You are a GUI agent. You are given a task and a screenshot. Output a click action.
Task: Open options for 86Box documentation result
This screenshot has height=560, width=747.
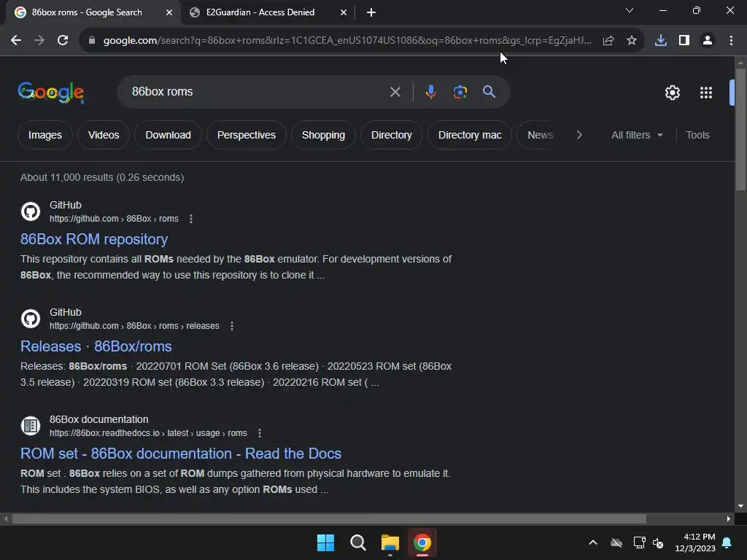[259, 433]
